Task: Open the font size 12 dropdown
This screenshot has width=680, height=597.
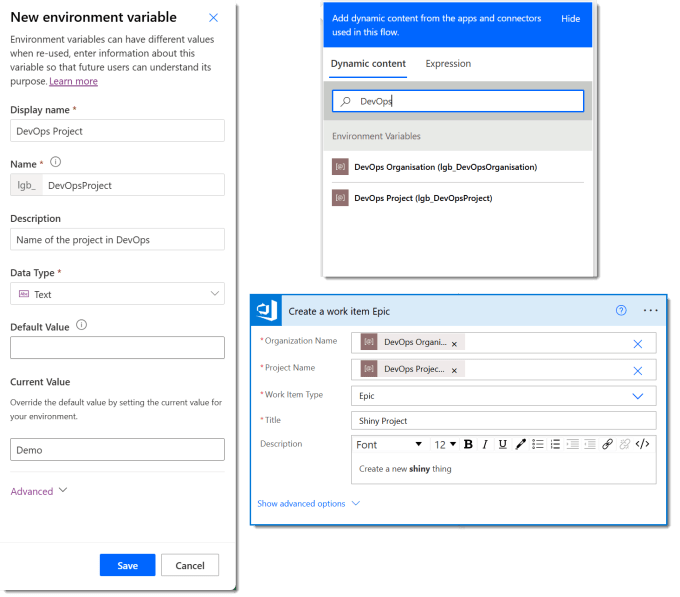Action: (x=445, y=444)
